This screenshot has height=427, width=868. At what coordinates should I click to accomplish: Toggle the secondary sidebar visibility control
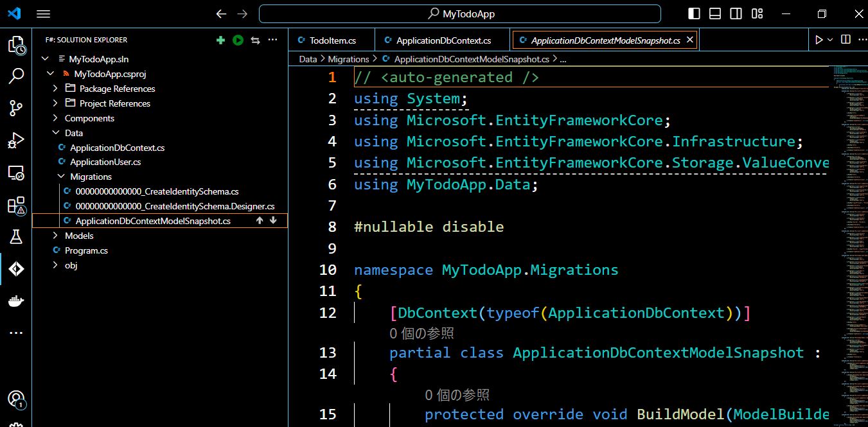coord(736,13)
